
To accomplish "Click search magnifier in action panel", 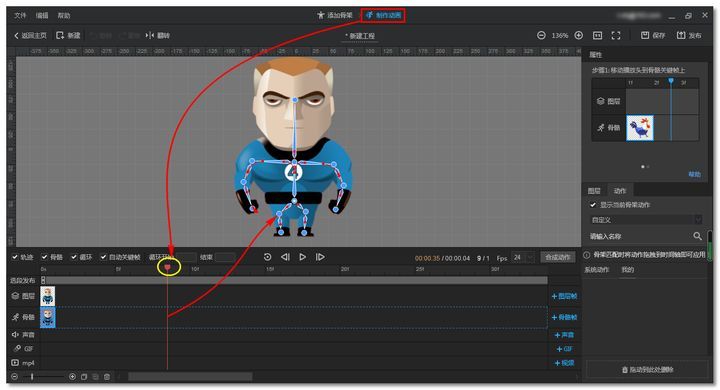I will [697, 236].
